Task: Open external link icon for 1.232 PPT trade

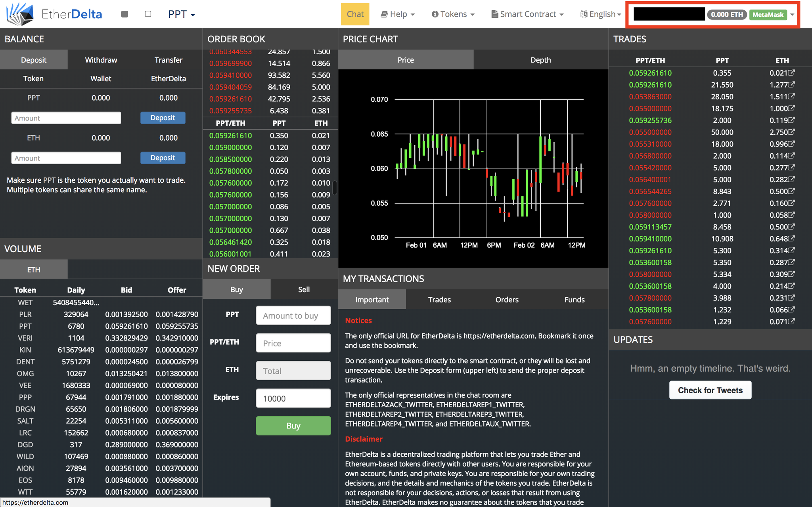Action: coord(791,310)
